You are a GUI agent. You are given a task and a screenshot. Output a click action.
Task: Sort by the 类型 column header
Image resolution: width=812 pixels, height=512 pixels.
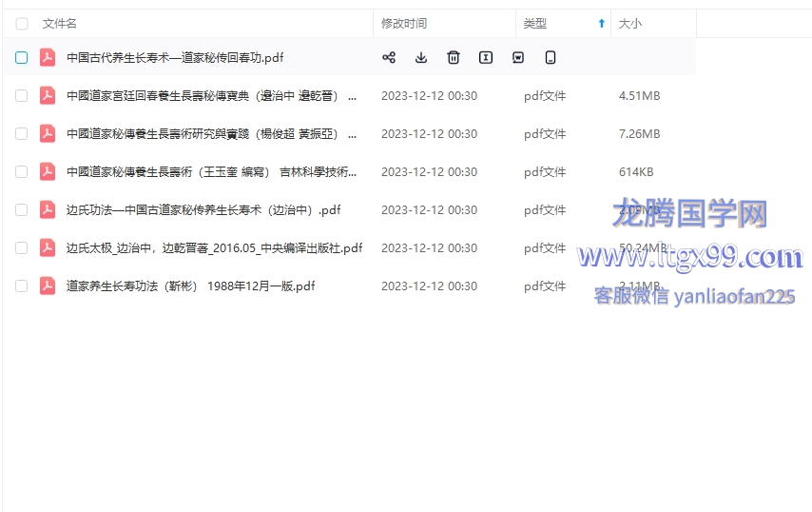point(535,24)
